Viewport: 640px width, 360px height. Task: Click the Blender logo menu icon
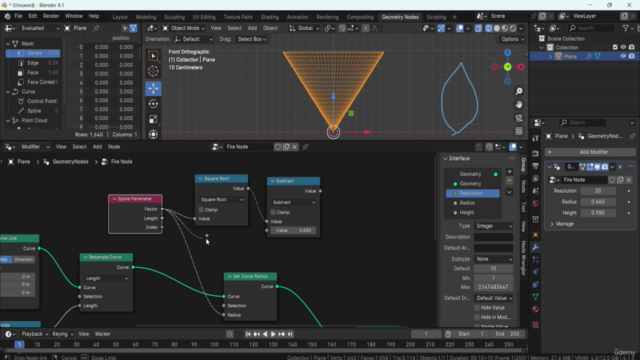pyautogui.click(x=7, y=16)
